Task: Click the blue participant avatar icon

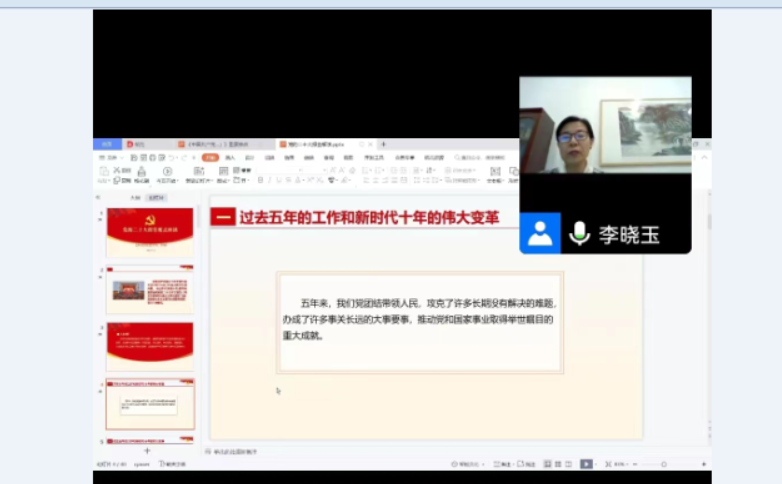Action: click(x=540, y=234)
